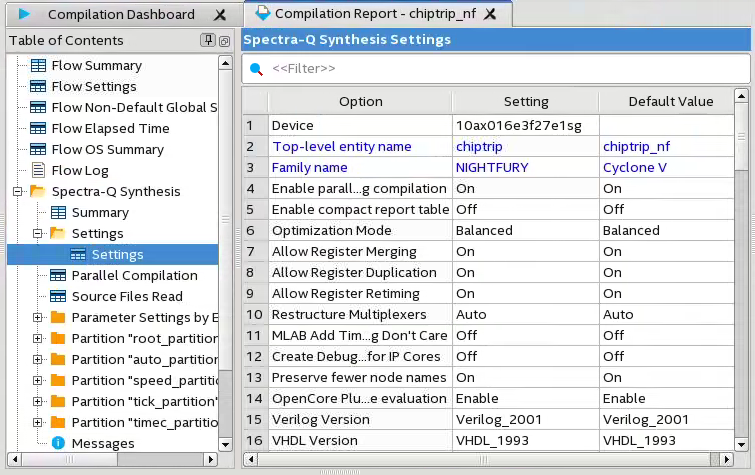Click the Flow Log document icon
The image size is (755, 475).
[38, 170]
